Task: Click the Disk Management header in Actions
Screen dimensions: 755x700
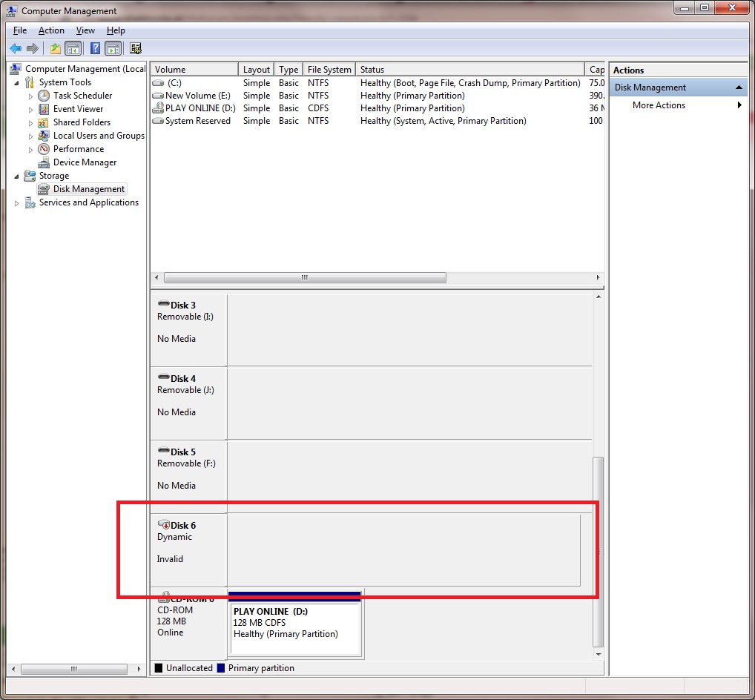Action: coord(679,87)
